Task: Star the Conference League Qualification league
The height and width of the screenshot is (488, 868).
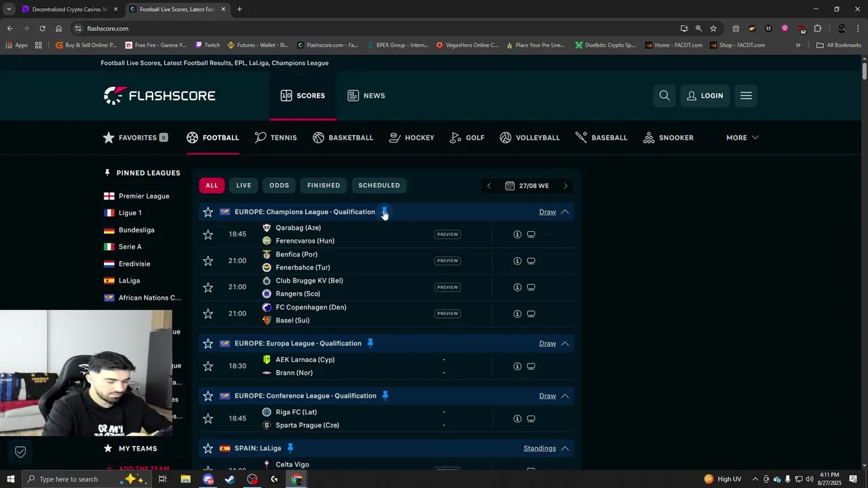Action: tap(208, 396)
